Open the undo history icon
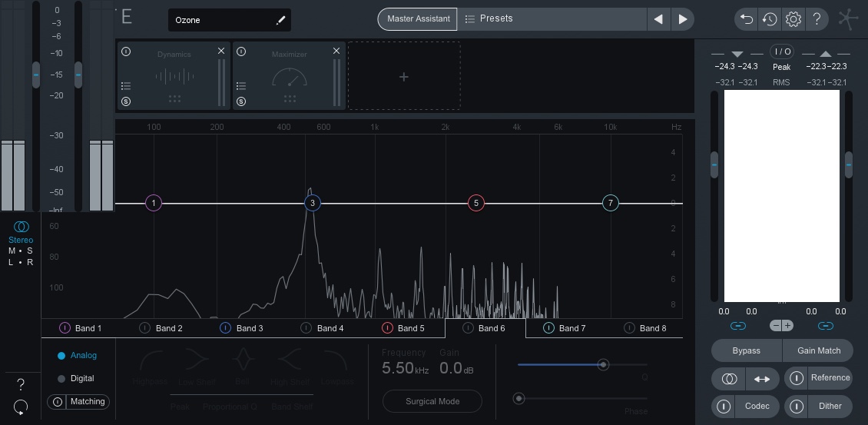This screenshot has width=868, height=425. [770, 19]
